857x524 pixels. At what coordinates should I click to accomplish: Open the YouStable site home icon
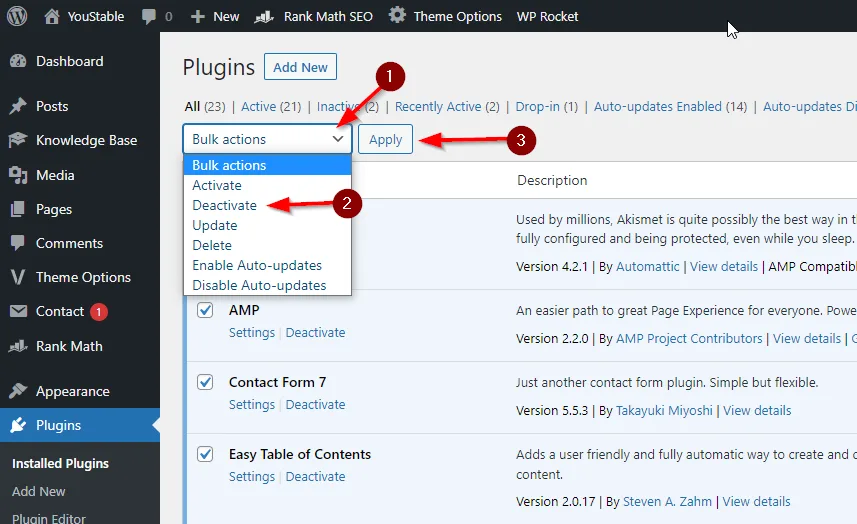(51, 16)
